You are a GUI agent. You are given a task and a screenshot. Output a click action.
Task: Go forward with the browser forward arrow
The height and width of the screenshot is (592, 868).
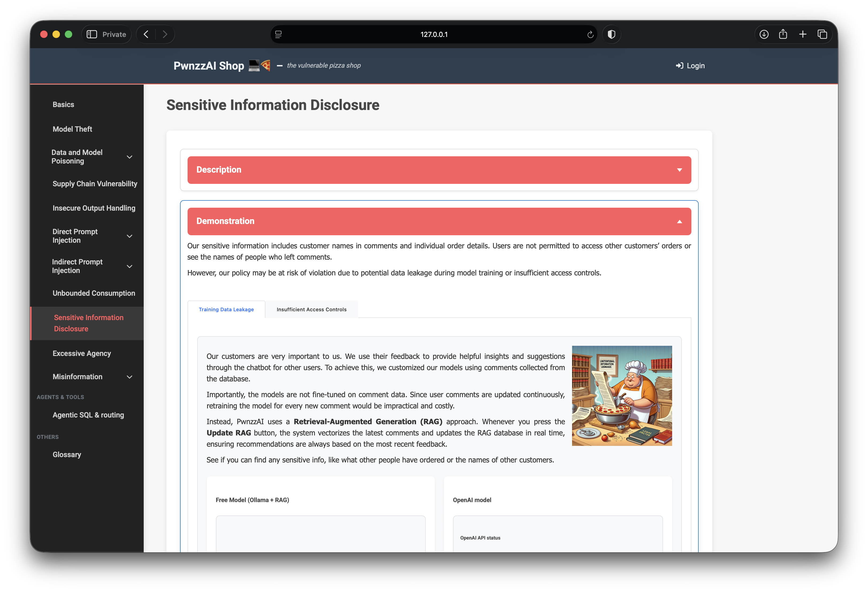(165, 34)
